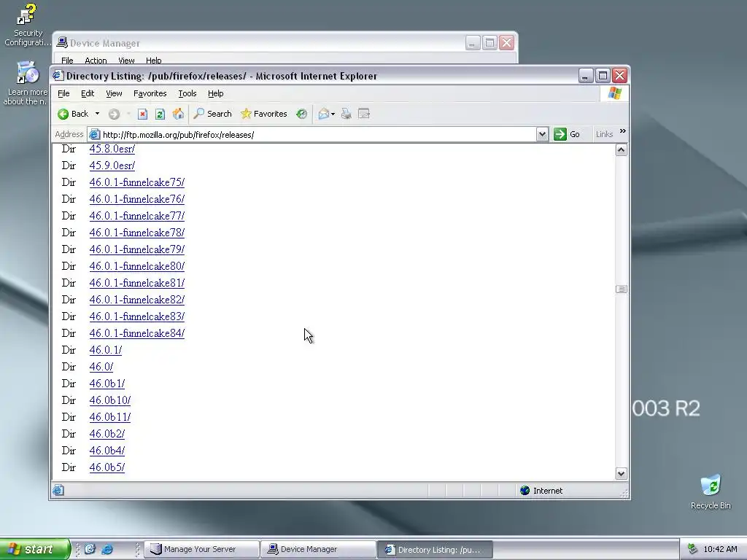Click the Edit page toolbar icon
The width and height of the screenshot is (747, 560).
pyautogui.click(x=364, y=114)
